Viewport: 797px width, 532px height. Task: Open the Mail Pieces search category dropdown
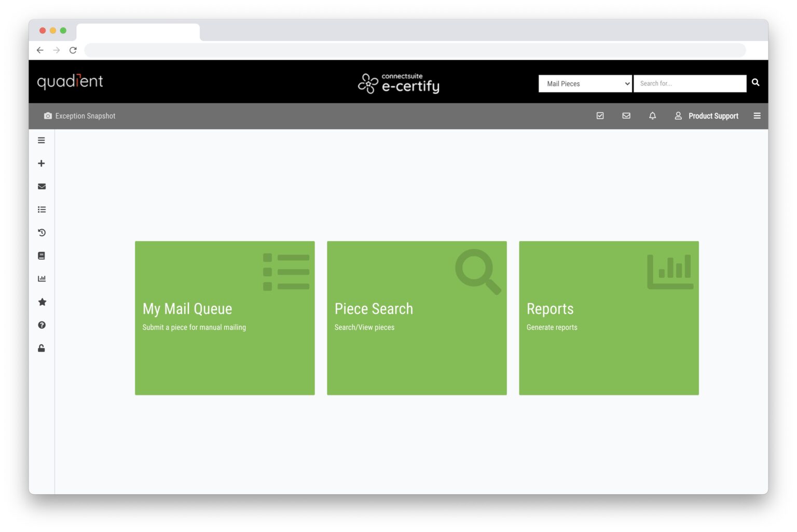click(x=585, y=83)
